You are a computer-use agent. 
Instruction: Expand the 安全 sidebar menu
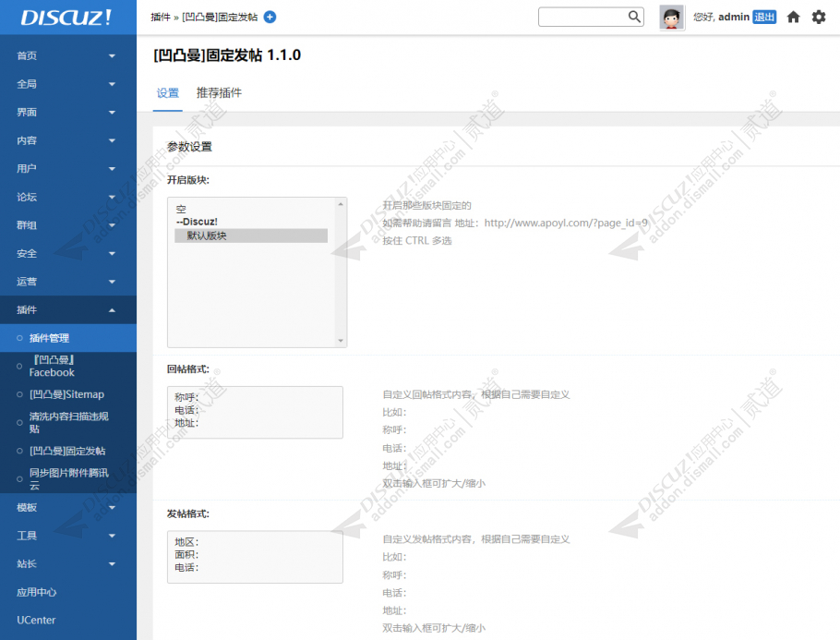pos(68,254)
